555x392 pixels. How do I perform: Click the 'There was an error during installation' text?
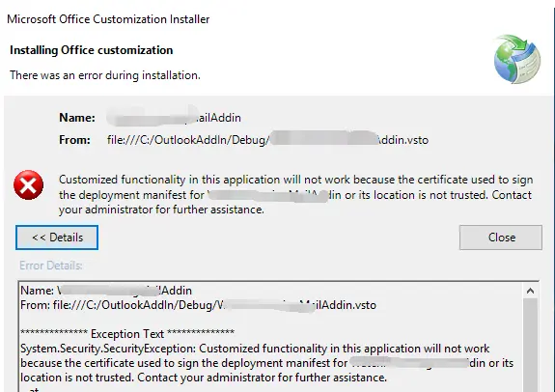coord(105,75)
